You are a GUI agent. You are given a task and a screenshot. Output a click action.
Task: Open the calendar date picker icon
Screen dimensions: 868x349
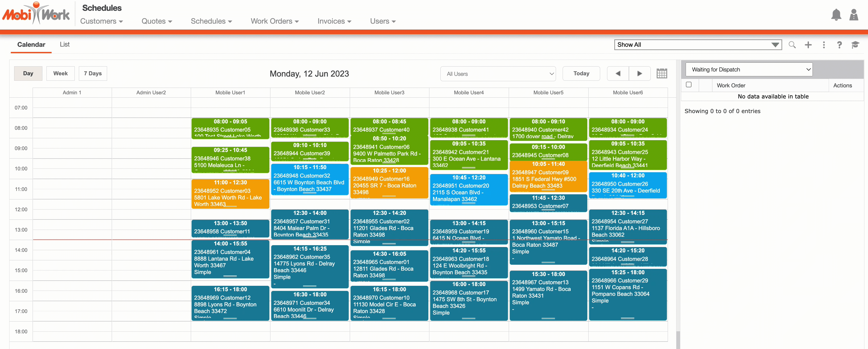(662, 74)
